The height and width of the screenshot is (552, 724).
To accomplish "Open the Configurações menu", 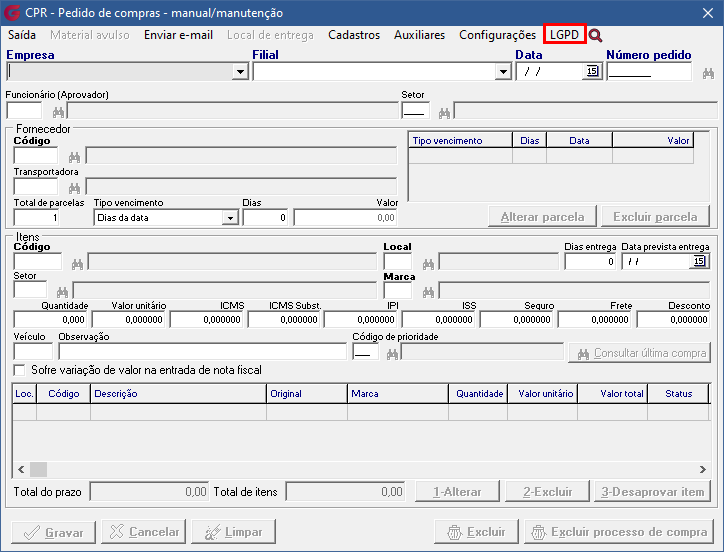I will tap(497, 35).
